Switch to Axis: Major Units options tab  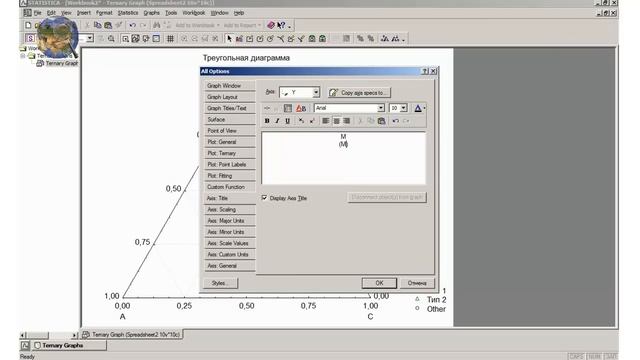click(229, 220)
